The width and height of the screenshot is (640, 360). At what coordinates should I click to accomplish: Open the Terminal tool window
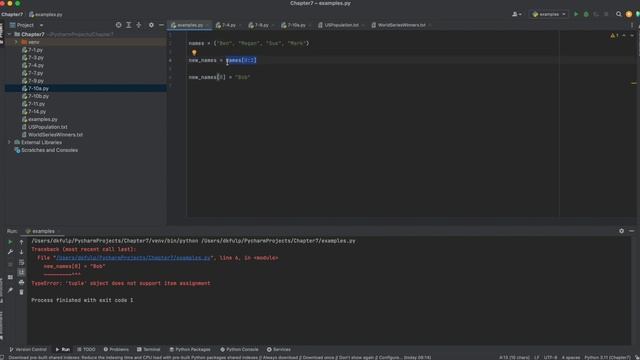pos(149,349)
